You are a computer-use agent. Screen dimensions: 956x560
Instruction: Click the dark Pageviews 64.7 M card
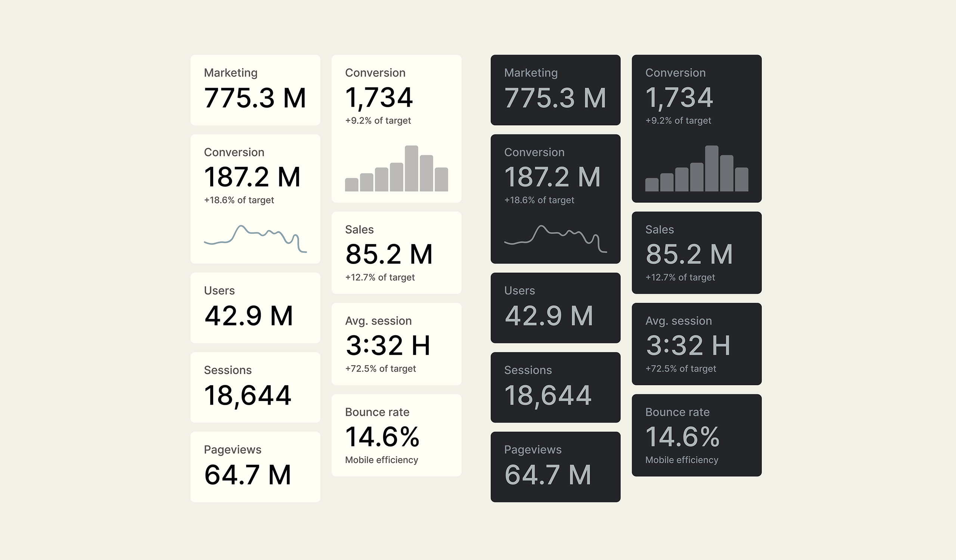pos(555,466)
